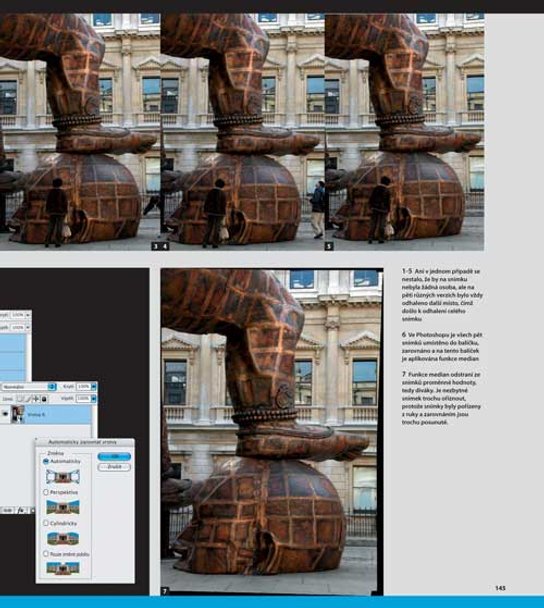544x608 pixels.
Task: Toggle the eye visibility icon for Vrstva 4
Action: pyautogui.click(x=5, y=414)
